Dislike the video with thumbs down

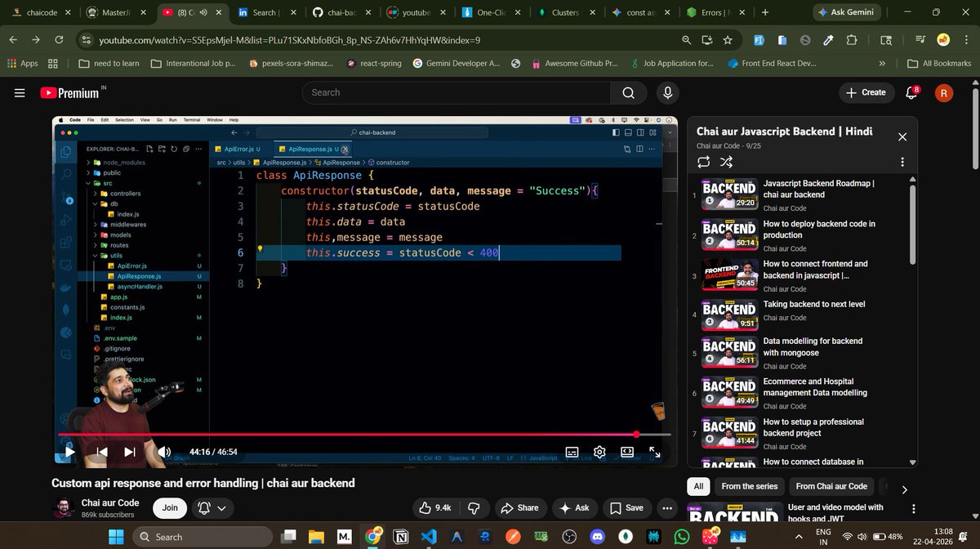473,507
